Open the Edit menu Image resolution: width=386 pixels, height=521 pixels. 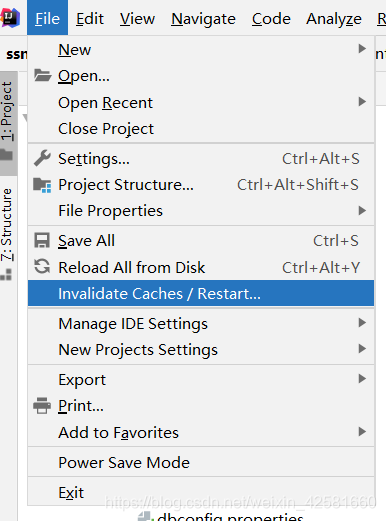90,19
